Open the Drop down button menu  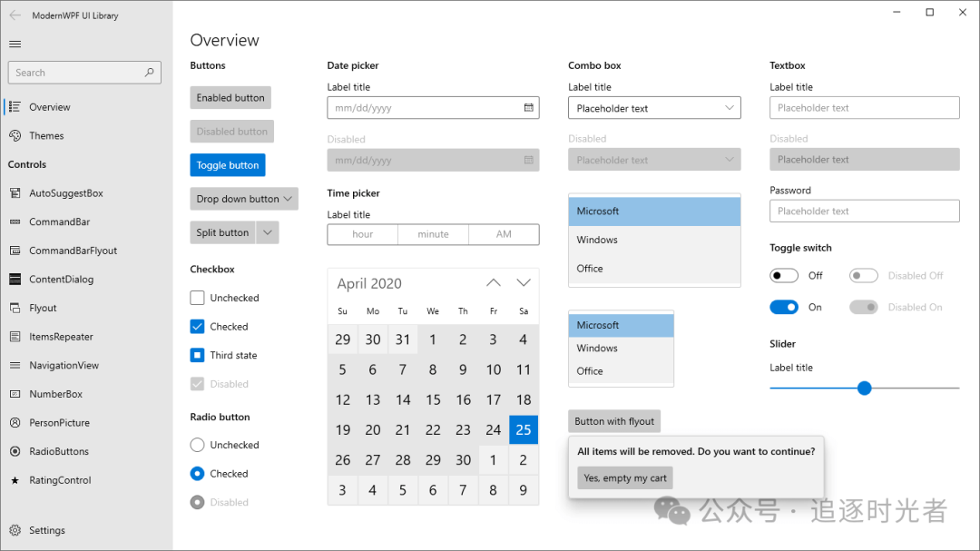(243, 199)
